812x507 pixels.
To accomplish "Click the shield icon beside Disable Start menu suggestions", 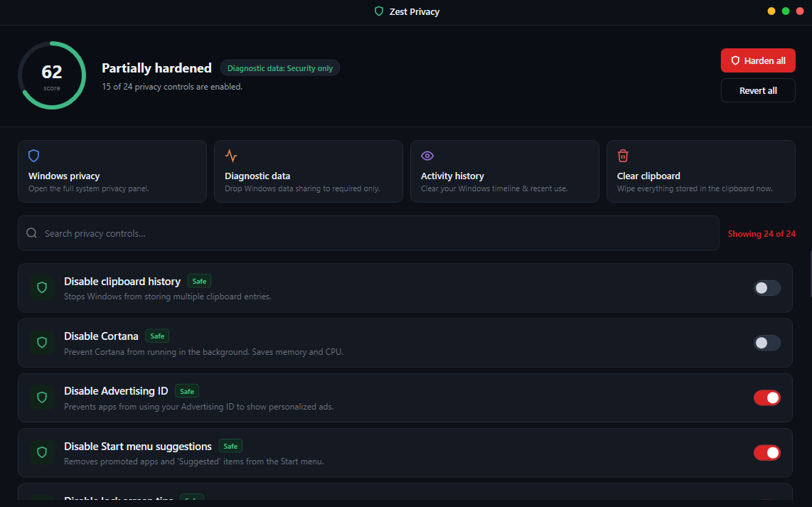I will 42,452.
